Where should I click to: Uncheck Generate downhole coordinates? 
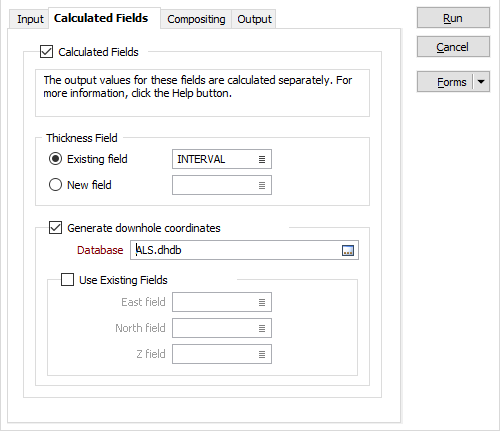pos(55,228)
